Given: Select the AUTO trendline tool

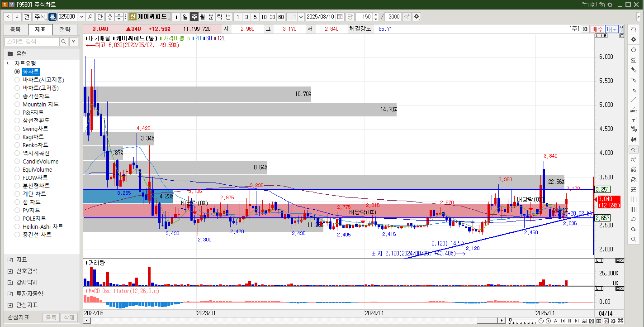Looking at the screenshot, I should pyautogui.click(x=634, y=110).
